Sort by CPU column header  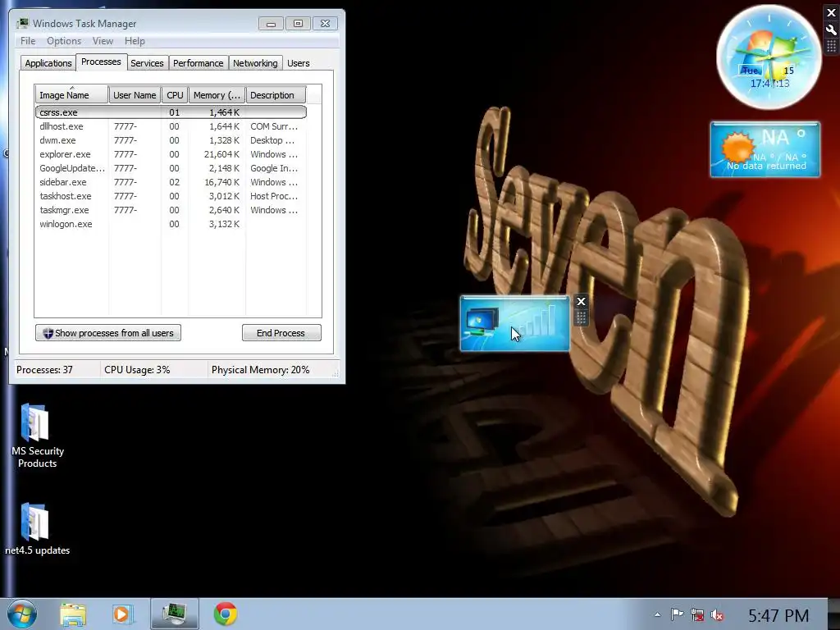tap(175, 95)
